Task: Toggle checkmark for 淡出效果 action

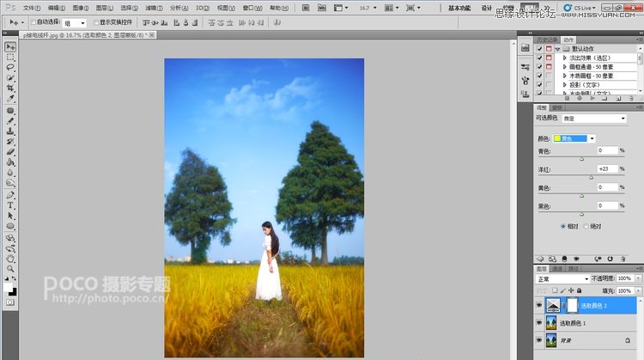Action: [540, 58]
